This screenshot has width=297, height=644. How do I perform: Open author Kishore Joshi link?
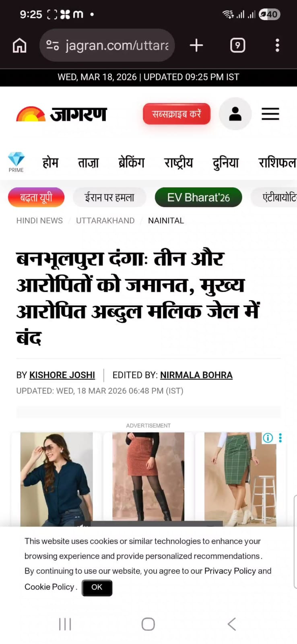point(62,375)
